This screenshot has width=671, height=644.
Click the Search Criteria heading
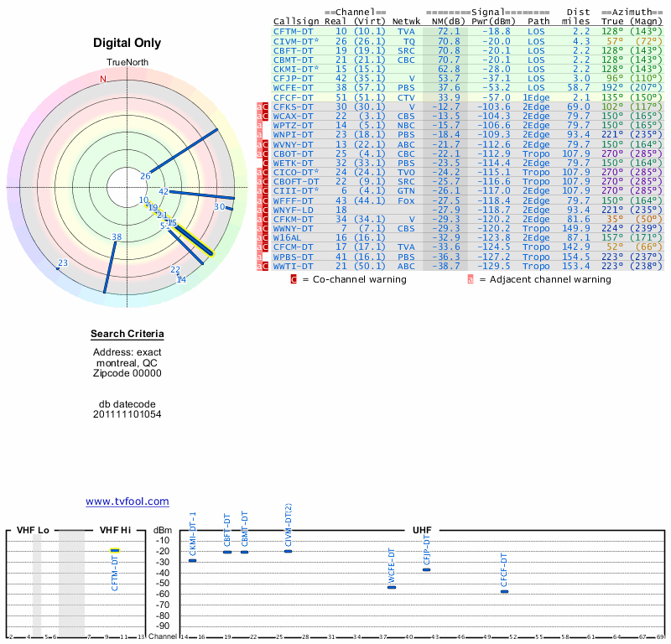127,334
